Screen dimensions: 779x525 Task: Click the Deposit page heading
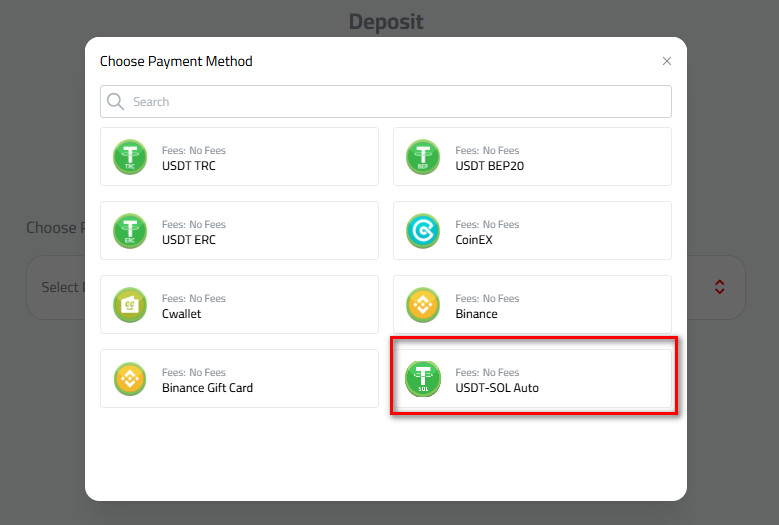386,22
